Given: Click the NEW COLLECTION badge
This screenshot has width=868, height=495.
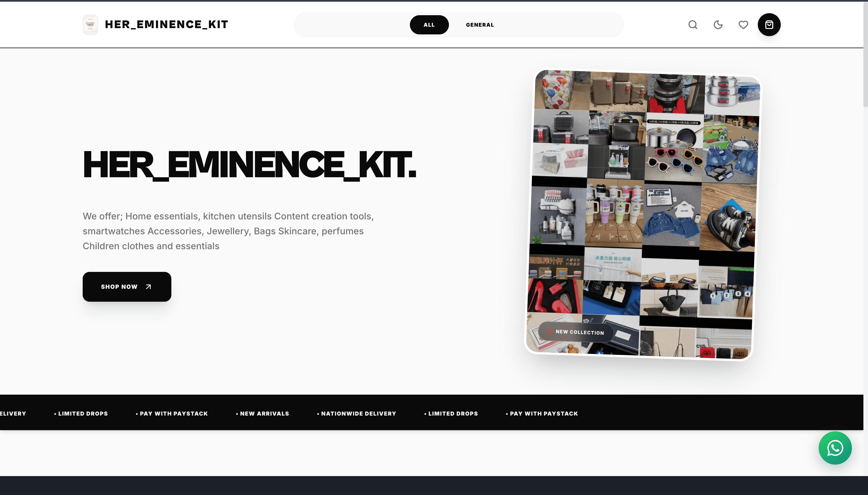Looking at the screenshot, I should pos(576,332).
